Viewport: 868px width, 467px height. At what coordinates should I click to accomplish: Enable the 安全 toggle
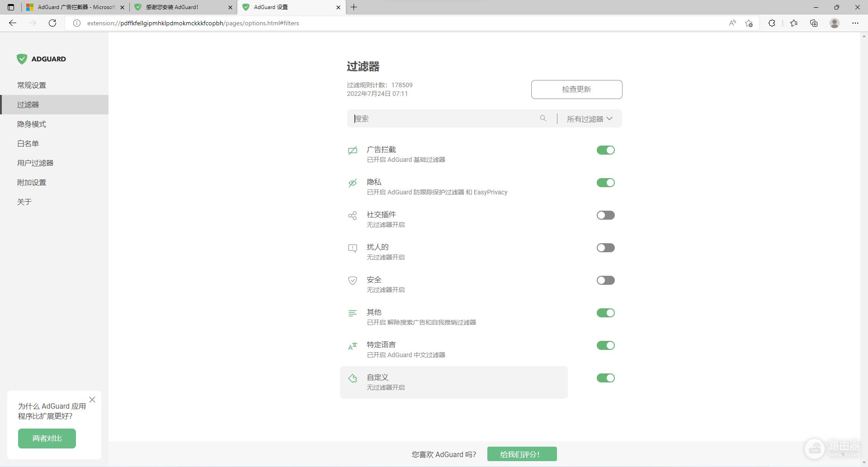click(x=606, y=280)
